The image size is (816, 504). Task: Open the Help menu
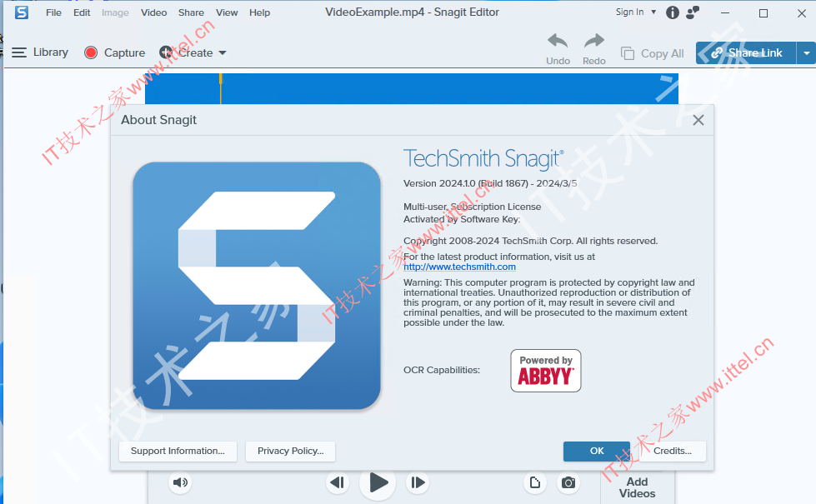[260, 12]
